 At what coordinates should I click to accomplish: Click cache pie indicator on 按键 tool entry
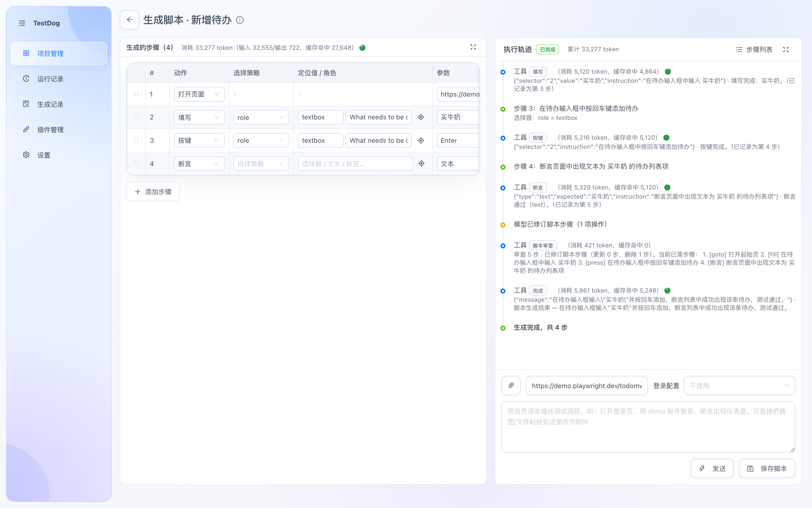[x=666, y=138]
